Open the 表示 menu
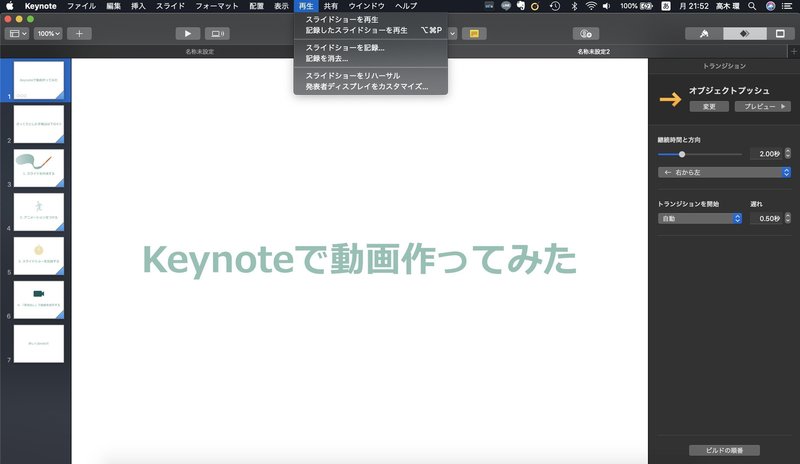 tap(281, 6)
